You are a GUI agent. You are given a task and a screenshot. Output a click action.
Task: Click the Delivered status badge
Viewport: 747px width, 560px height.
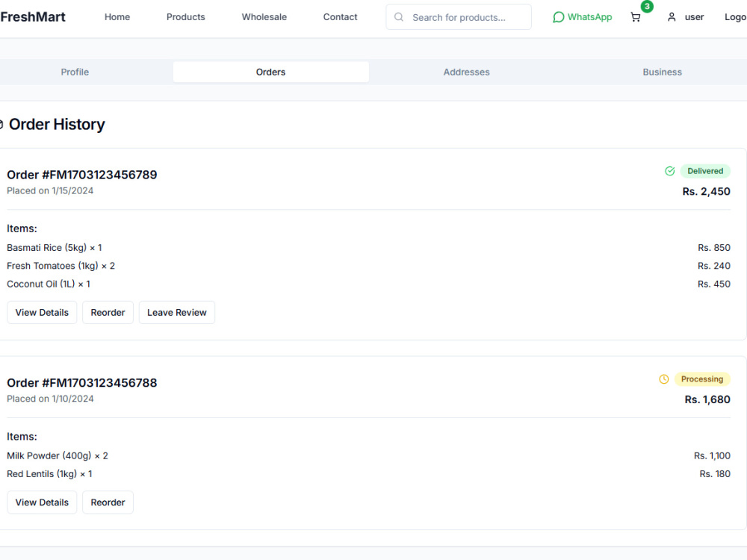pyautogui.click(x=705, y=171)
